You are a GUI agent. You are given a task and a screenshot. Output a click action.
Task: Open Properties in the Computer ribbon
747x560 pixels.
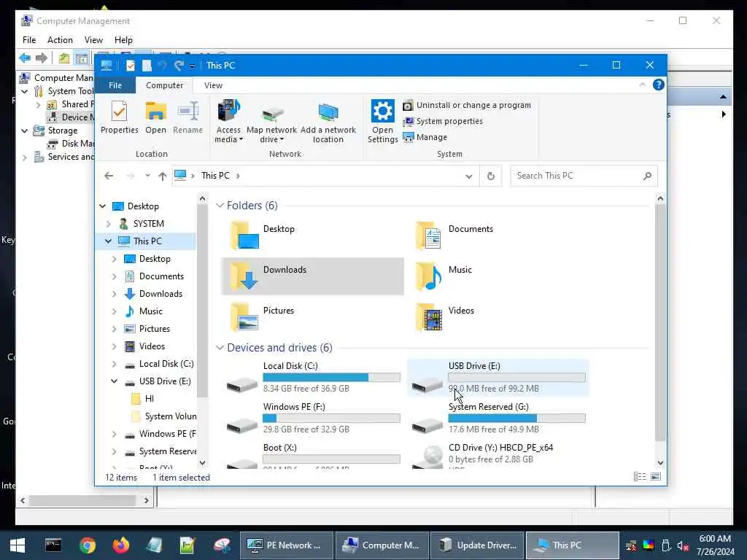point(119,117)
